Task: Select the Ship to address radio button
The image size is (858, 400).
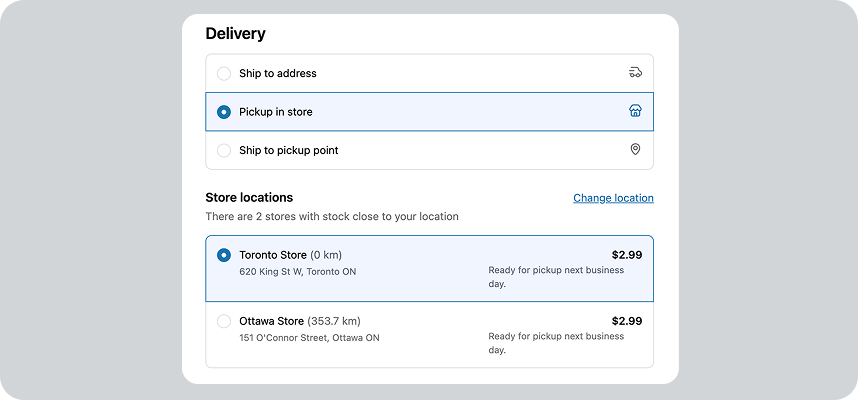Action: point(224,73)
